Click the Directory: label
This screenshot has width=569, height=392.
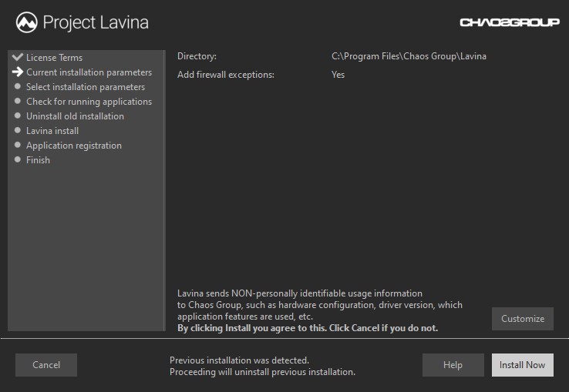pyautogui.click(x=197, y=56)
